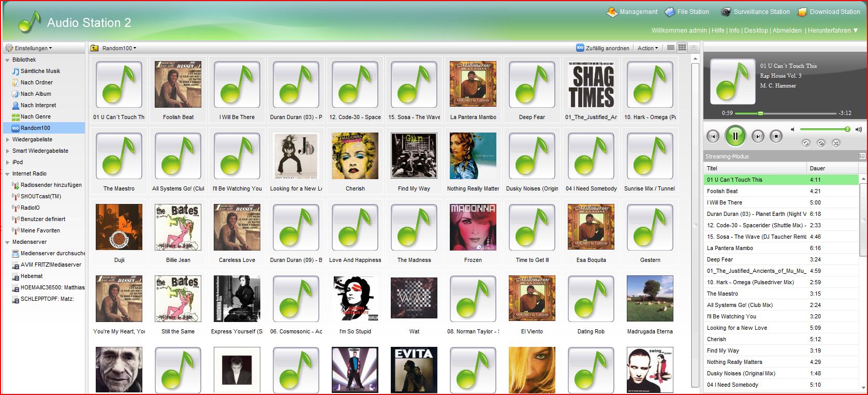Skip to the previous track
This screenshot has width=868, height=395.
click(x=713, y=137)
